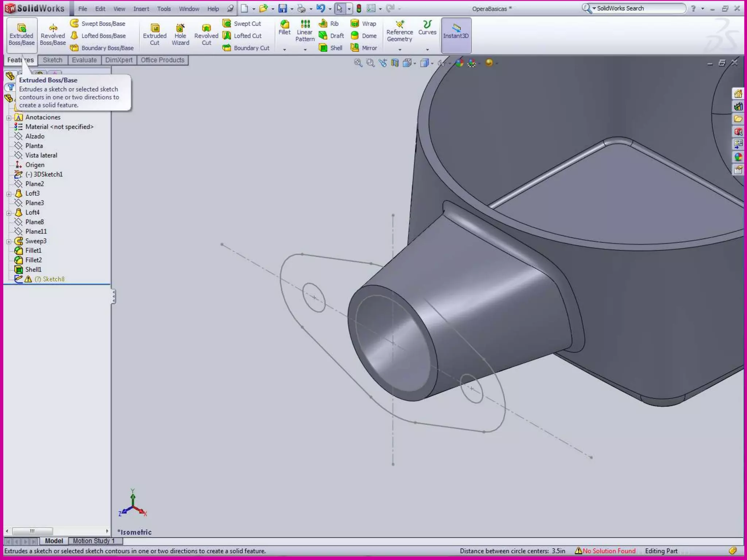Screen dimensions: 747x560
Task: Open the Insert menu
Action: (x=141, y=9)
